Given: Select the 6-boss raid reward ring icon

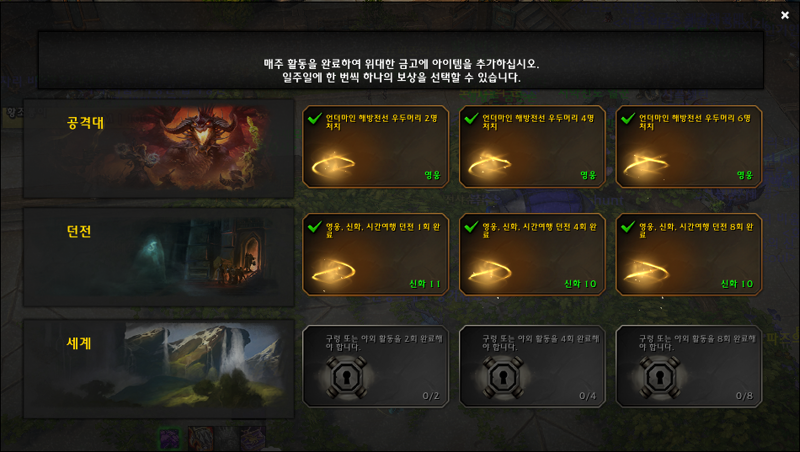Looking at the screenshot, I should 647,164.
